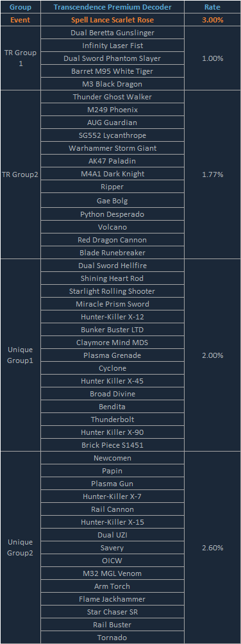Select the Tornado entry
Image resolution: width=241 pixels, height=644 pixels.
[113, 638]
